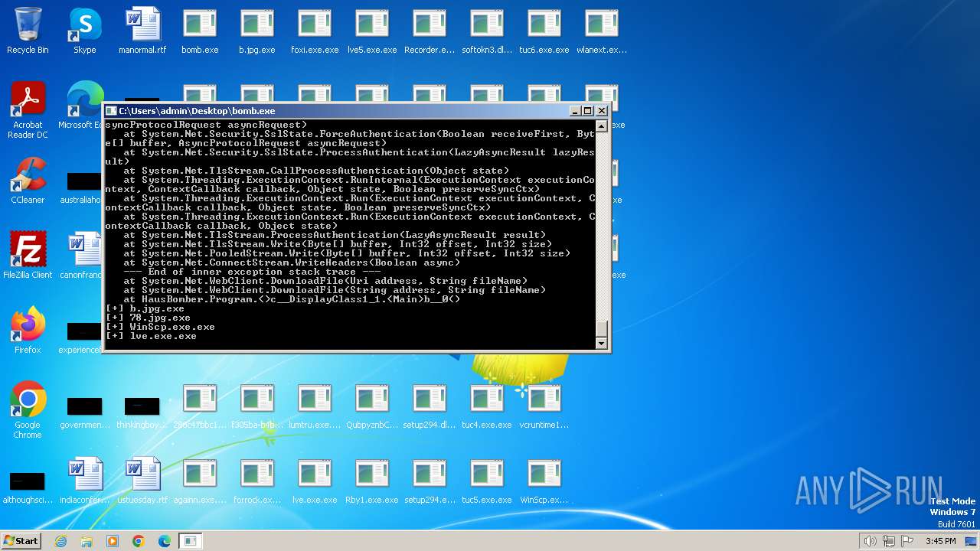This screenshot has width=980, height=551.
Task: Open Chrome from the taskbar
Action: point(139,541)
